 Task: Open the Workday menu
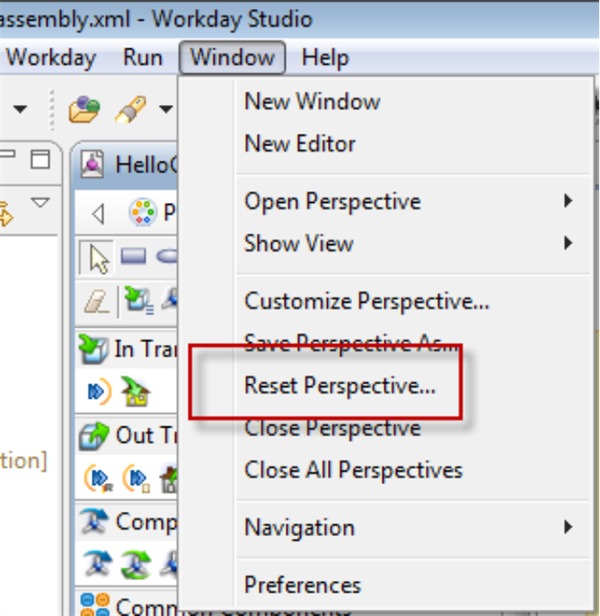pyautogui.click(x=51, y=58)
